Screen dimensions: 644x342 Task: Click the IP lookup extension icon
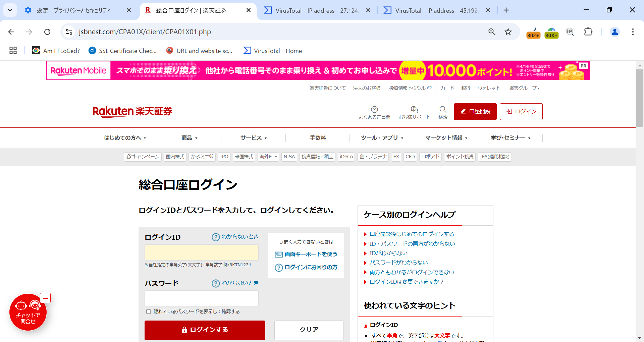570,32
